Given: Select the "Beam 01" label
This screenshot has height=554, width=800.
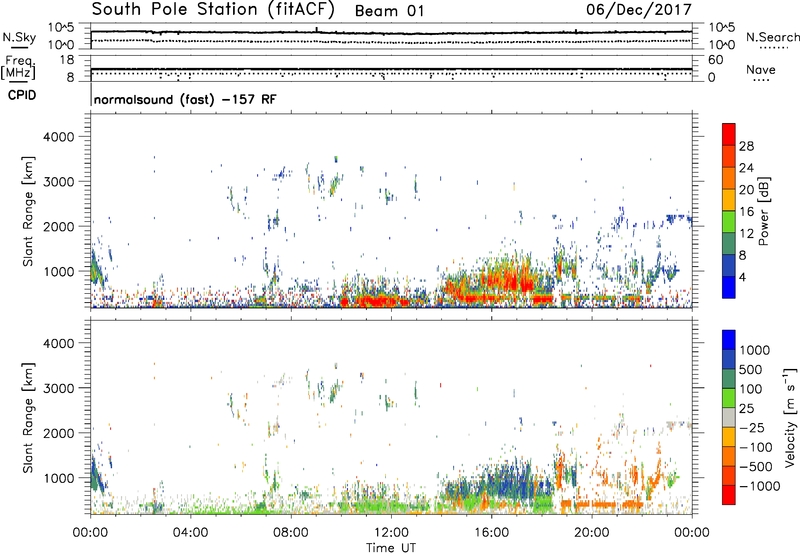Looking at the screenshot, I should pos(389,11).
